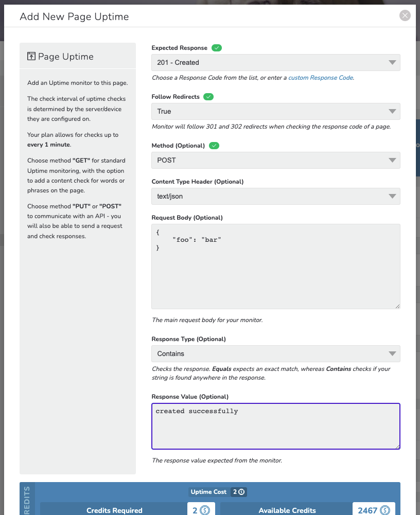Expand the Response Type dropdown

point(276,354)
